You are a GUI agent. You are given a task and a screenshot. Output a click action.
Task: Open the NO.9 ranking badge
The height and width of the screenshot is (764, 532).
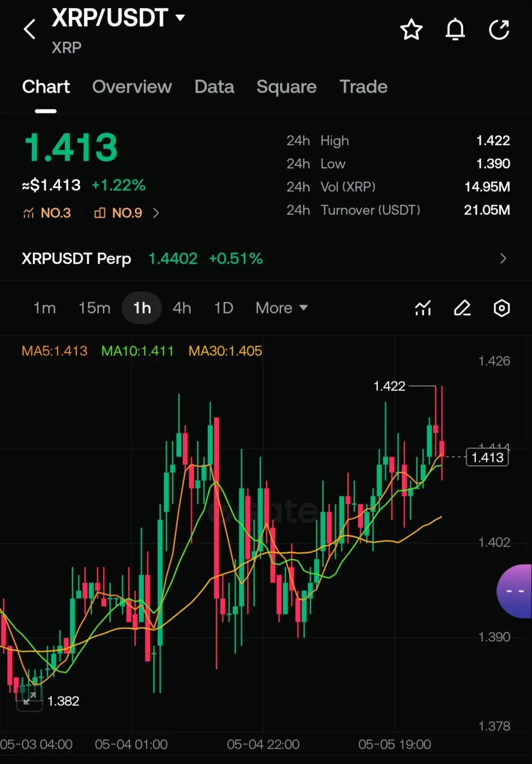tap(118, 213)
